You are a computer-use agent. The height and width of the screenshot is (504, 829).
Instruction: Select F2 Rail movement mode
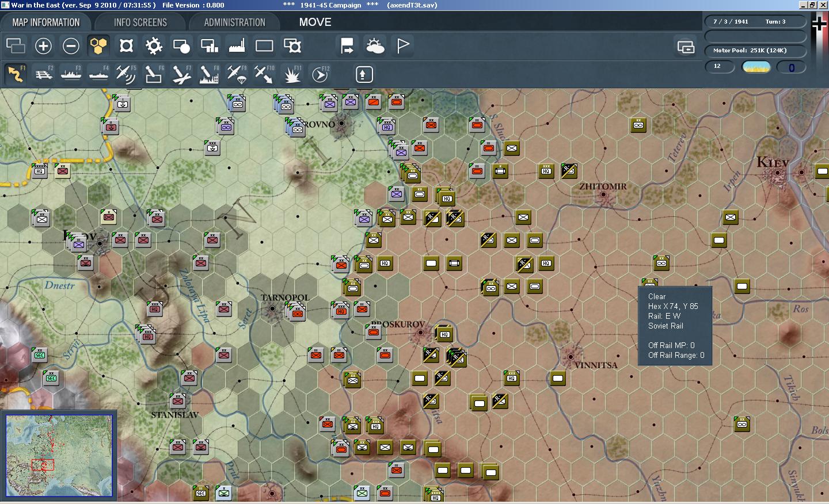[x=43, y=74]
